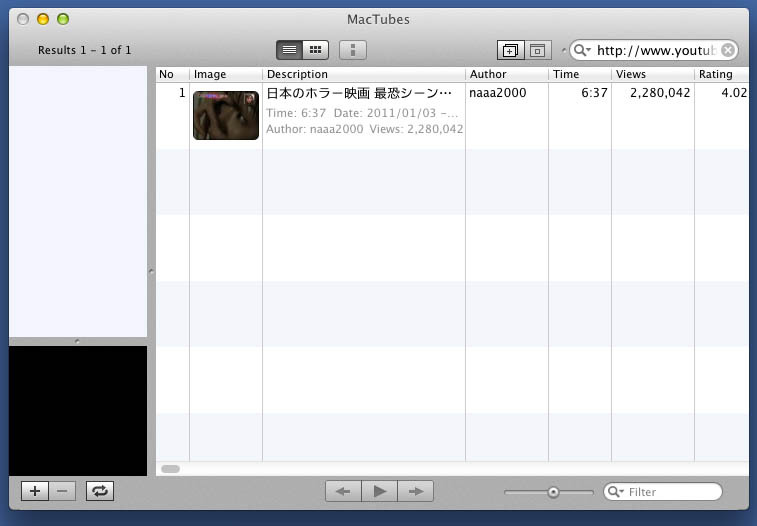Select the Japanese video title text

point(359,93)
